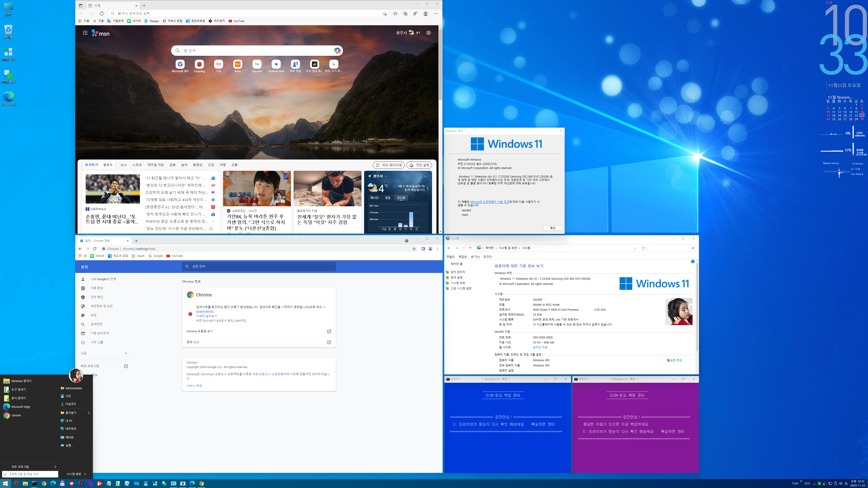868x488 pixels.
Task: Open Edge Collections toolbar icon
Action: tap(405, 14)
